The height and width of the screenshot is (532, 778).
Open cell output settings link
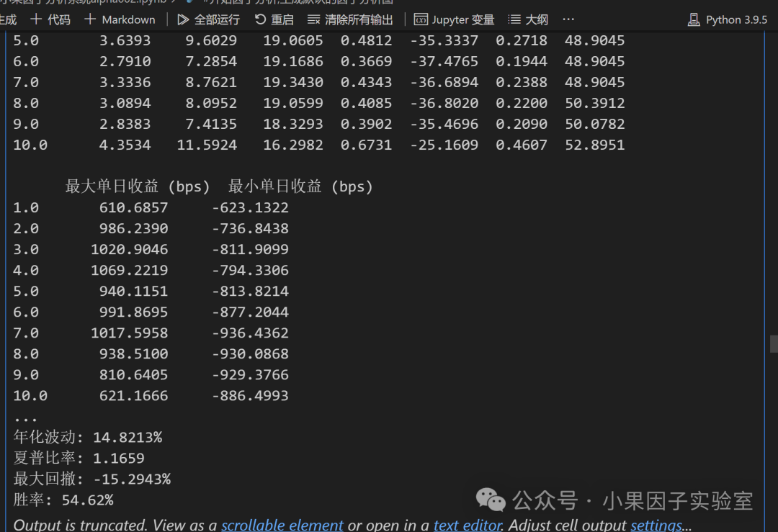pyautogui.click(x=656, y=525)
